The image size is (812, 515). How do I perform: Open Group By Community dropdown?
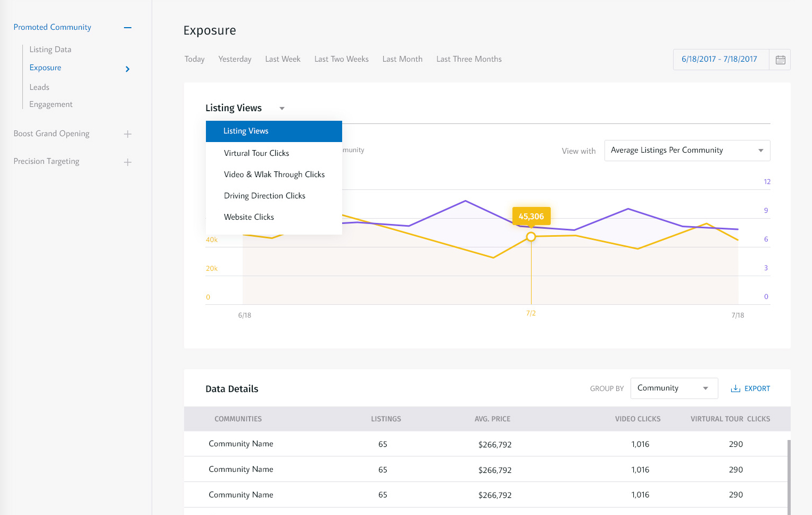(x=674, y=388)
